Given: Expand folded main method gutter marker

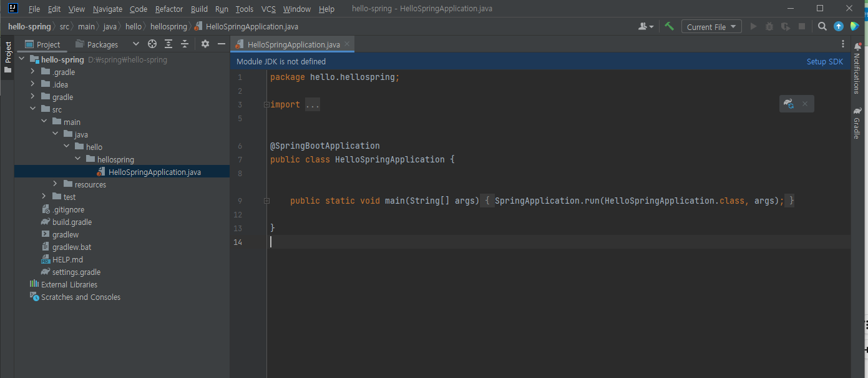Looking at the screenshot, I should point(266,201).
